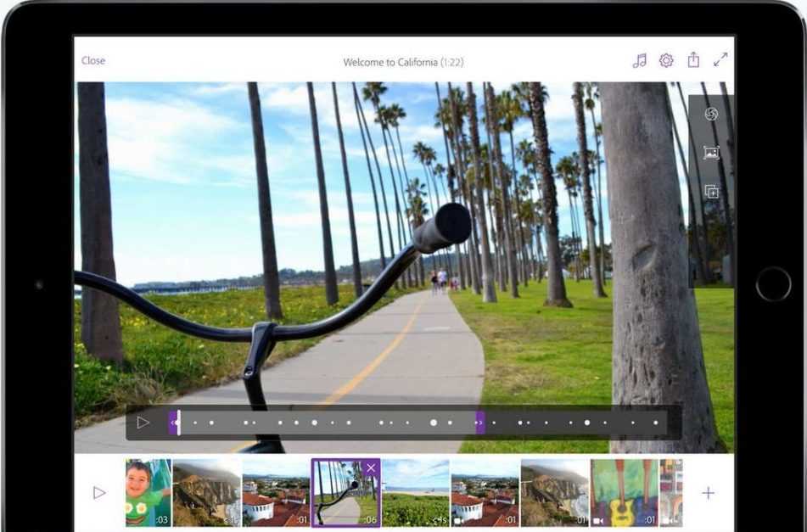Select the colorful guitars painting clip
This screenshot has height=532, width=807.
(624, 493)
